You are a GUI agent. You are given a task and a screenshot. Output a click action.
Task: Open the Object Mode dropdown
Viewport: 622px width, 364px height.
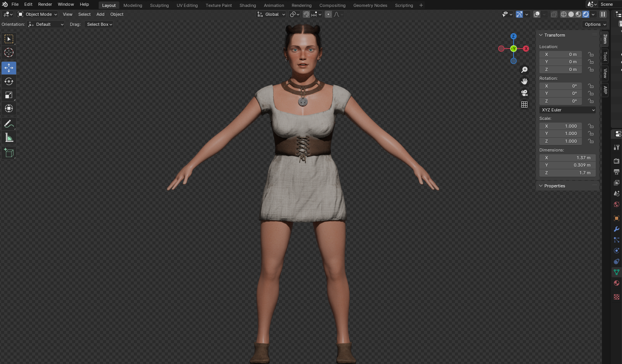pos(37,14)
